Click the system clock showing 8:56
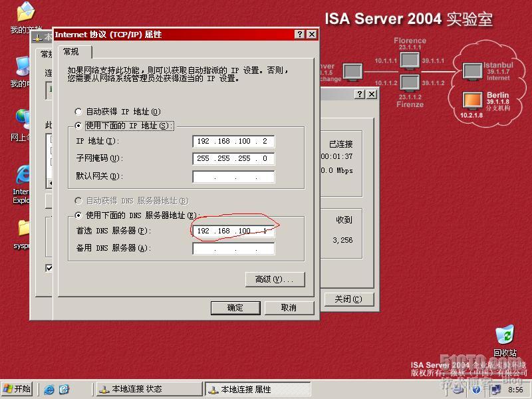The width and height of the screenshot is (532, 399). point(515,390)
